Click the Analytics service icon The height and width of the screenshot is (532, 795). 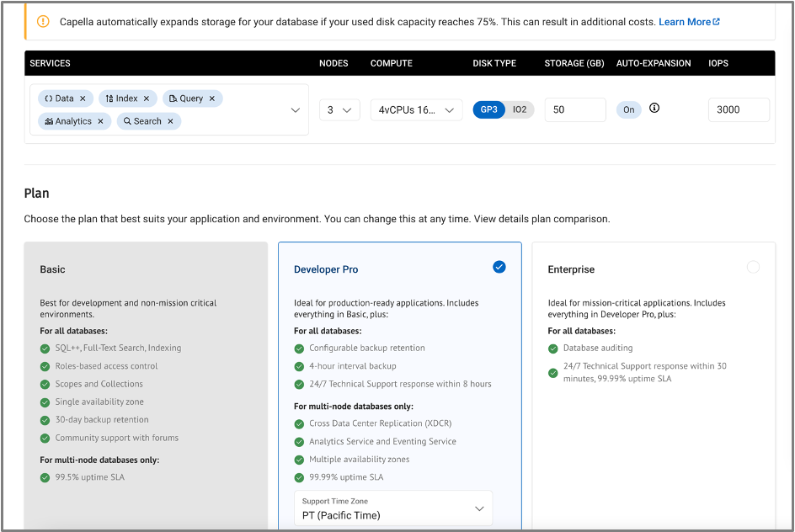click(x=49, y=121)
